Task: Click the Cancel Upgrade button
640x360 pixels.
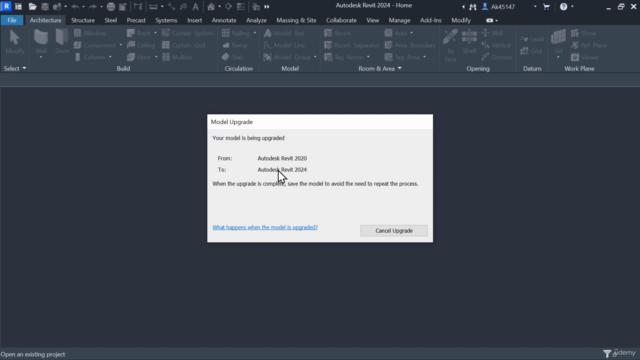Action: (394, 231)
